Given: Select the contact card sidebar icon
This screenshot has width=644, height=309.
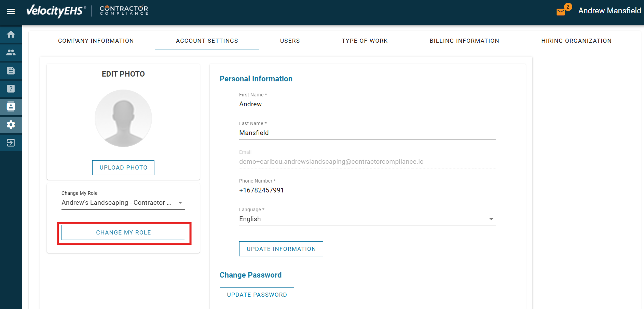Looking at the screenshot, I should click(11, 107).
